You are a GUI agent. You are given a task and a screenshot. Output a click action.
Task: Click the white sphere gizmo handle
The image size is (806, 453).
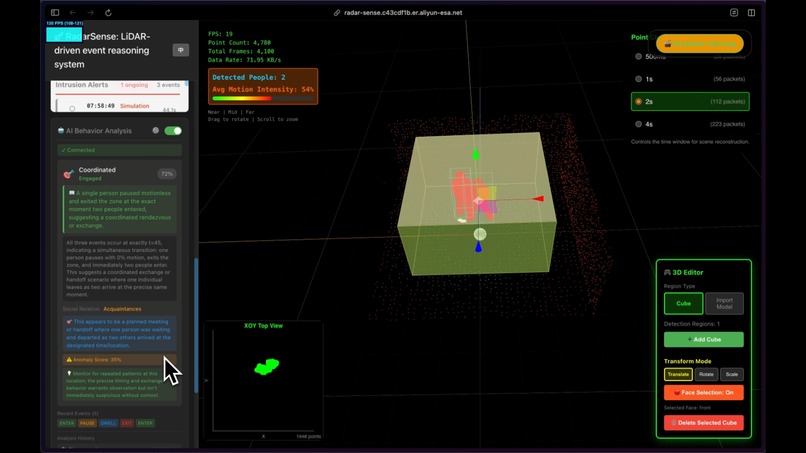[x=480, y=234]
